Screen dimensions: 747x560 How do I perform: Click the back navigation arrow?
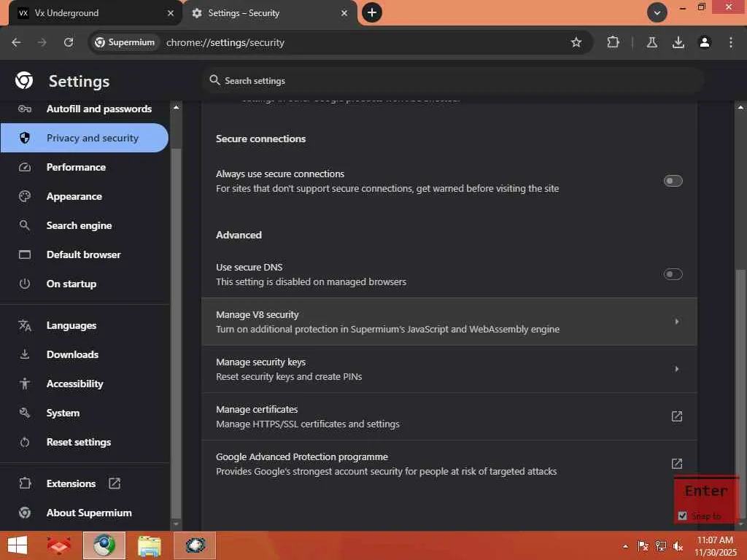click(16, 42)
